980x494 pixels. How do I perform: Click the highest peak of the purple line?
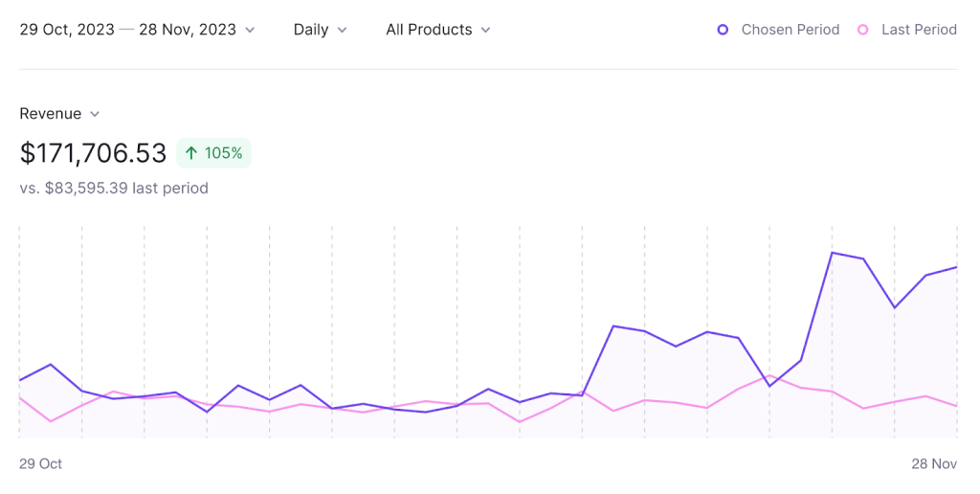833,253
